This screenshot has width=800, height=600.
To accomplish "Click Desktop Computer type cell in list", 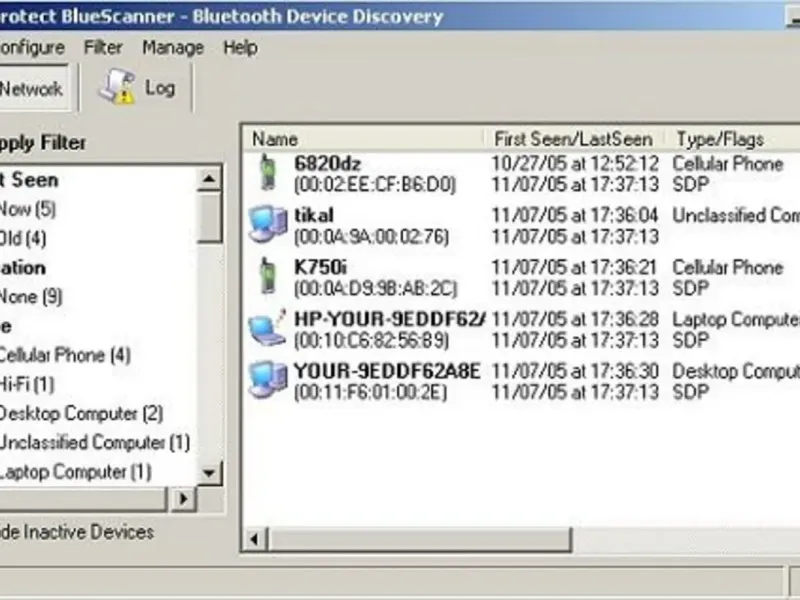I will pyautogui.click(x=736, y=371).
